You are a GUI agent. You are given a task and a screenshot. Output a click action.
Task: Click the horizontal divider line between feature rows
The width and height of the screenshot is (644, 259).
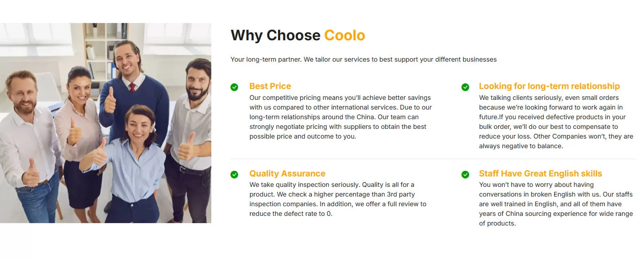[x=433, y=159]
